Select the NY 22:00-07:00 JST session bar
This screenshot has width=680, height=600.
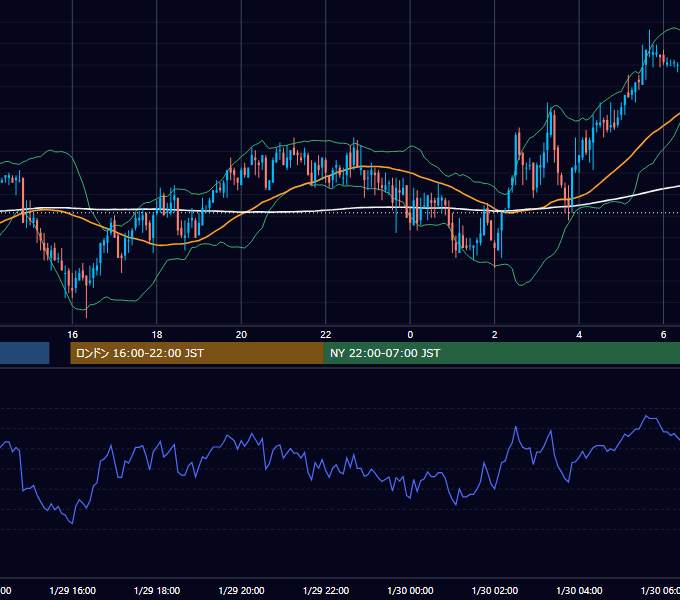click(x=502, y=353)
